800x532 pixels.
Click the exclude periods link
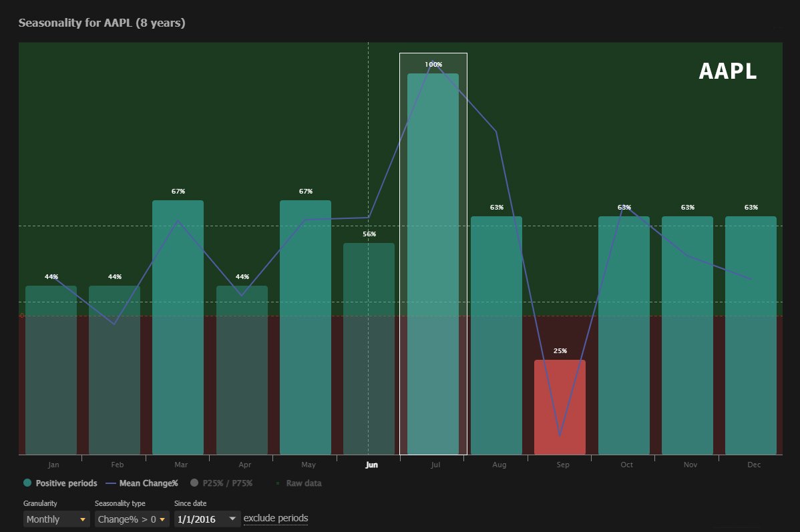coord(276,518)
